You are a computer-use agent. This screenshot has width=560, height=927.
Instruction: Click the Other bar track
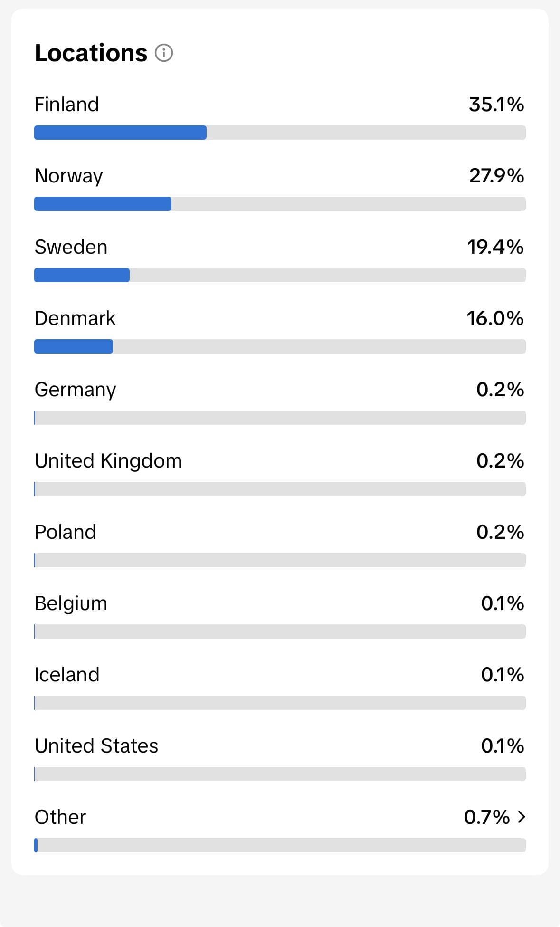tap(280, 845)
